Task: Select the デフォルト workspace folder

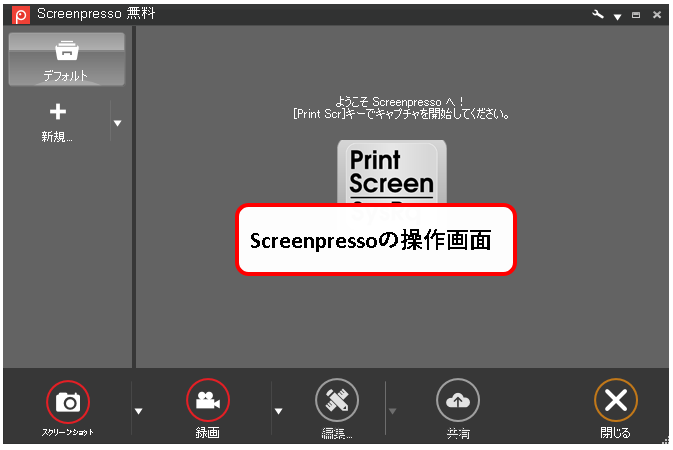Action: pos(67,59)
